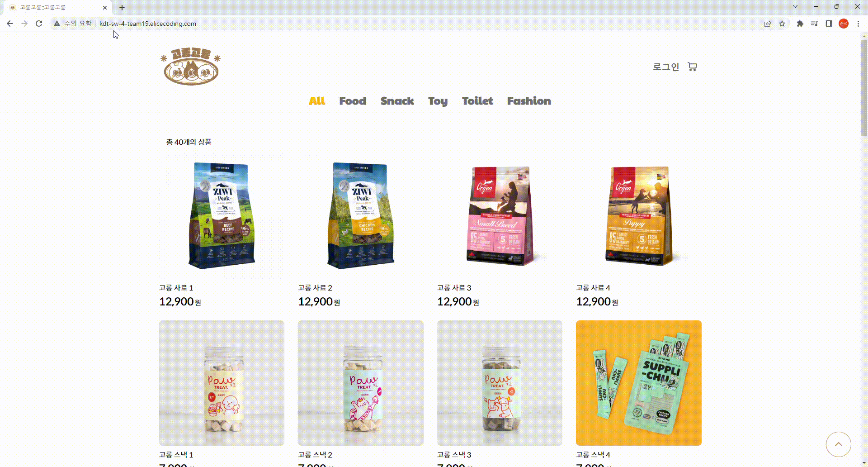Screen dimensions: 868x467
Task: Expand the tab search chevron
Action: point(795,7)
